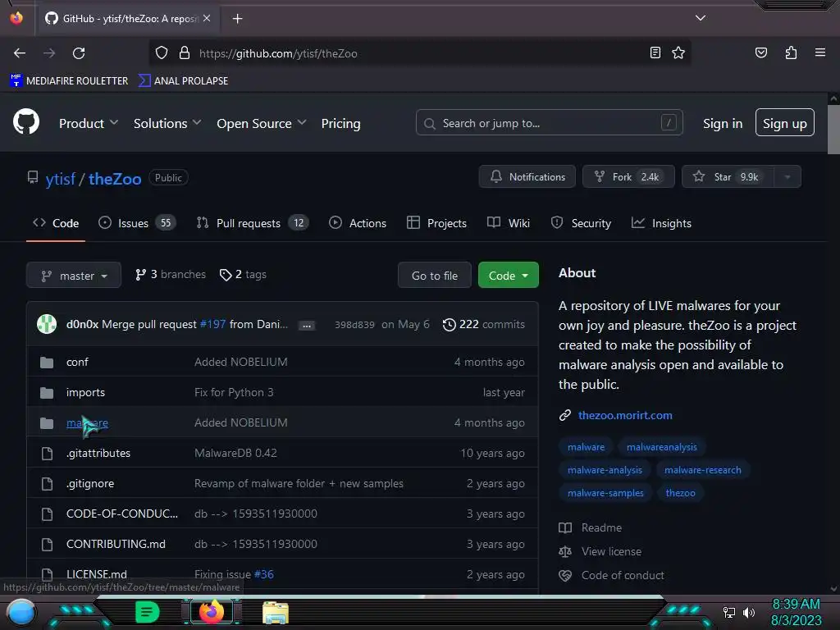
Task: Switch to the Actions tab
Action: [x=358, y=223]
